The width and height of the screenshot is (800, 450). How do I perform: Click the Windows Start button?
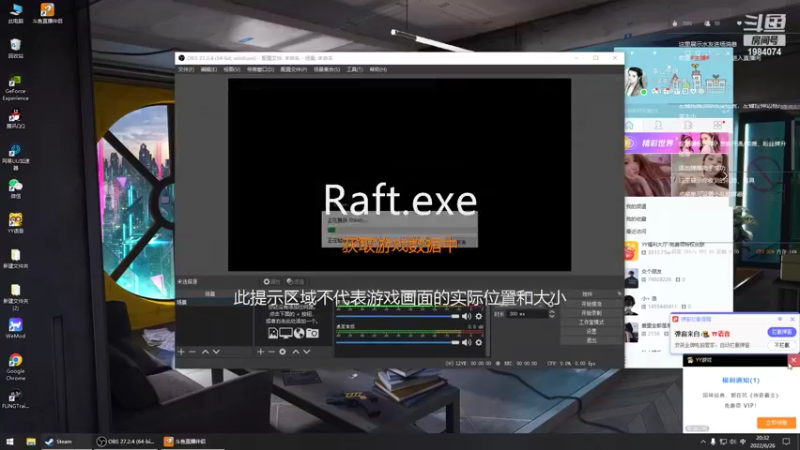[x=10, y=441]
